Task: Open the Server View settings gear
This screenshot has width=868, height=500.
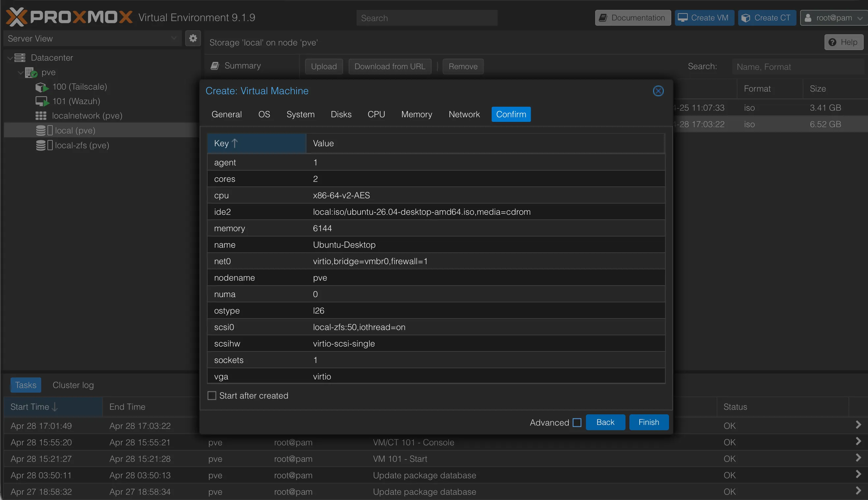Action: (x=193, y=38)
